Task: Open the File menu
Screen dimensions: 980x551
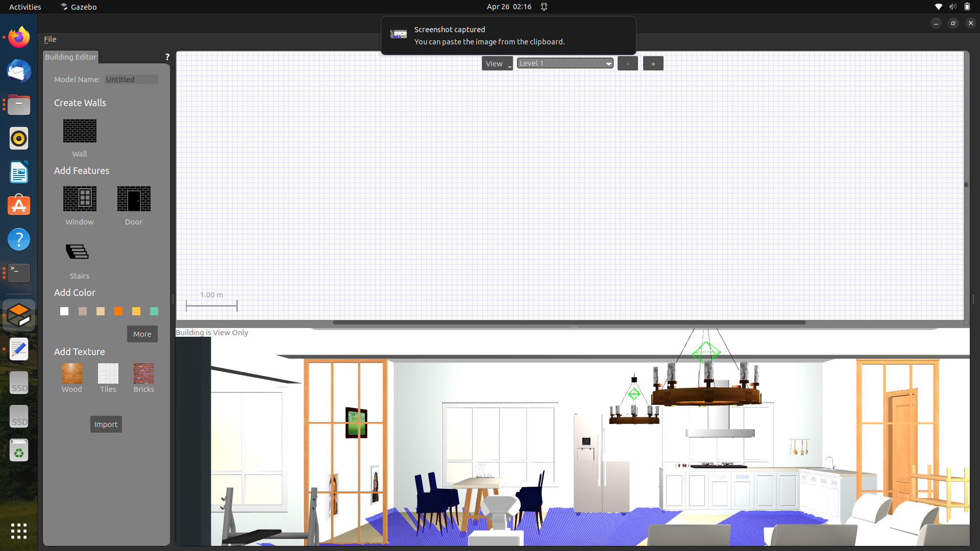Action: [50, 39]
